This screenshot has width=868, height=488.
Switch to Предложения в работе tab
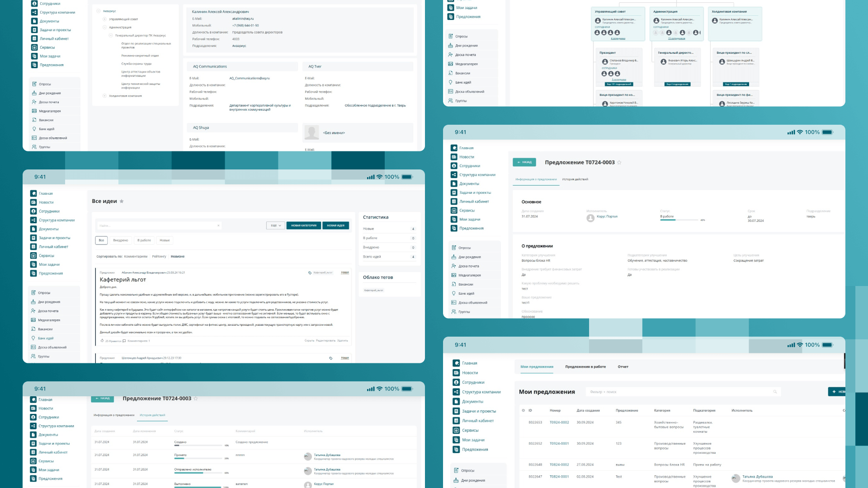point(585,367)
